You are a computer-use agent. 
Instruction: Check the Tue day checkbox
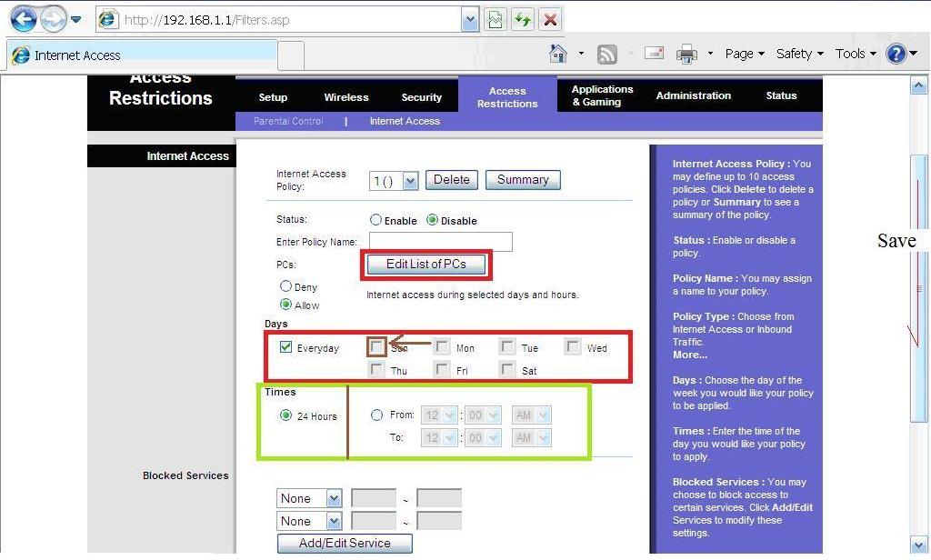click(507, 346)
